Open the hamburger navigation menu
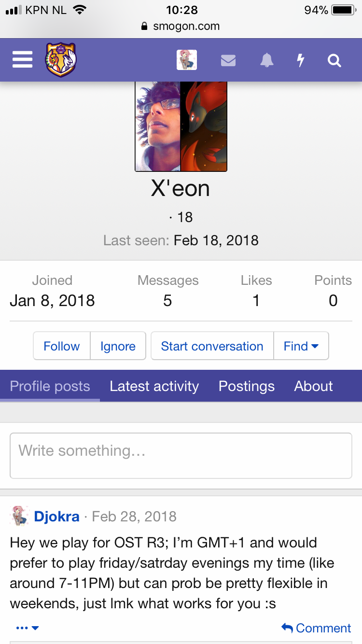This screenshot has height=644, width=362. (22, 60)
